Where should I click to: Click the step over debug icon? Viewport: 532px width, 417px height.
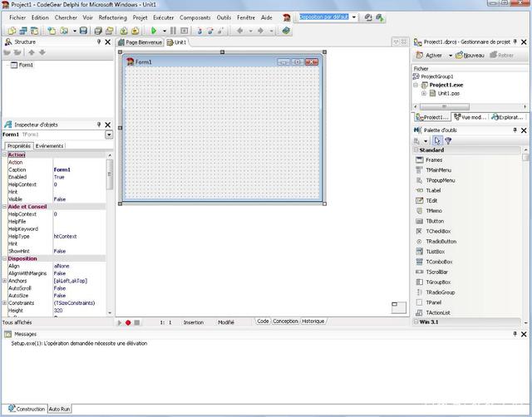click(210, 31)
